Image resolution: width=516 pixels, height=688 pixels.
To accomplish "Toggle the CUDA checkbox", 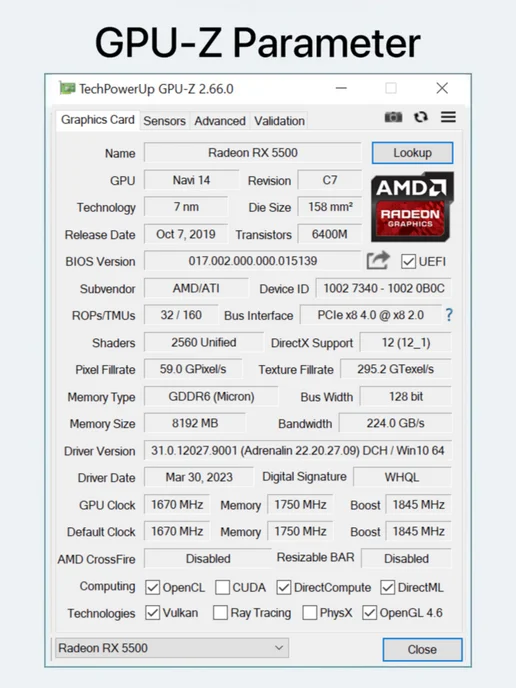I will coord(222,588).
